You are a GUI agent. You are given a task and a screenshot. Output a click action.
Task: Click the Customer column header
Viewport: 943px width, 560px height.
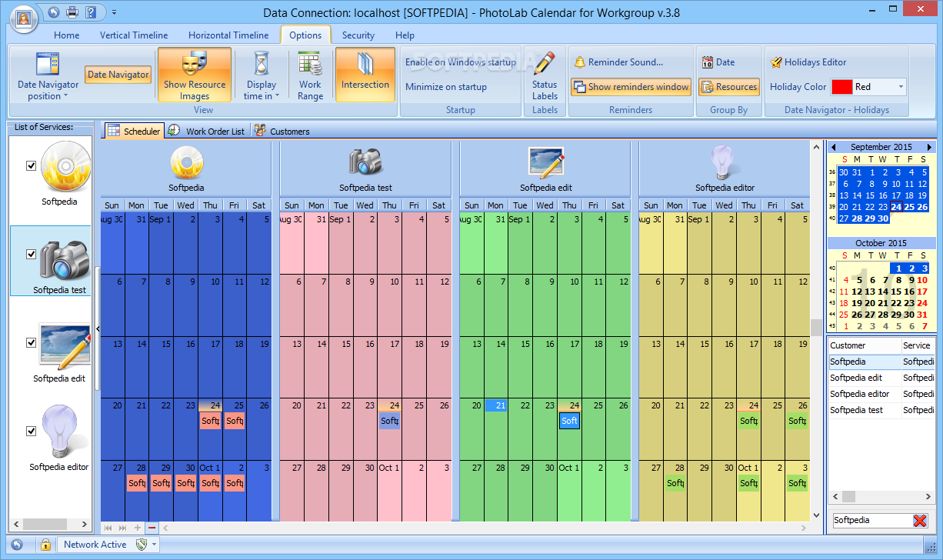(x=865, y=345)
